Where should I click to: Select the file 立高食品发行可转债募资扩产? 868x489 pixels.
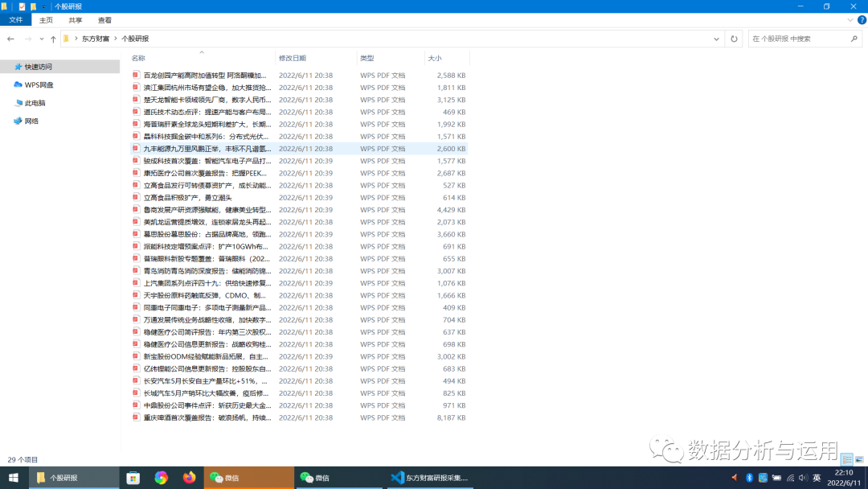coord(299,186)
